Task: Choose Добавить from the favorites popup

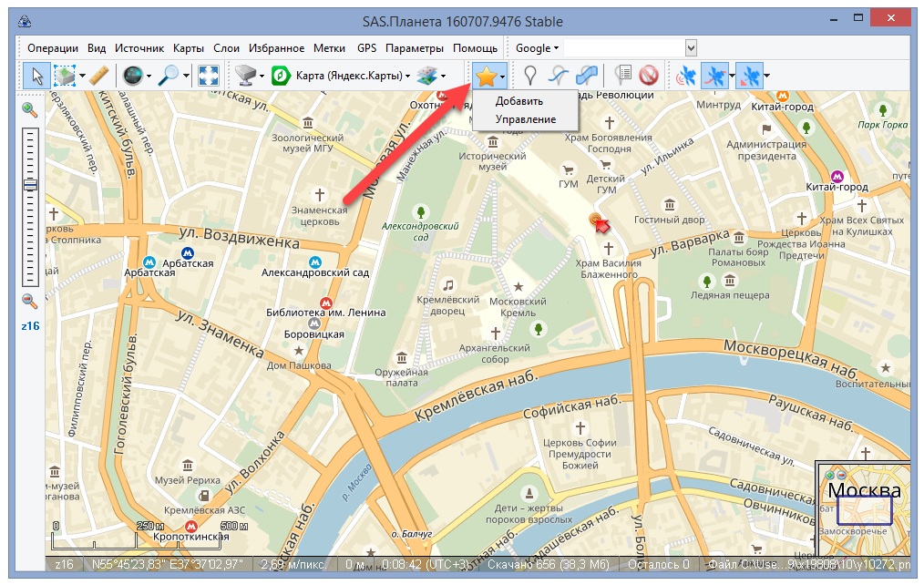Action: [x=519, y=101]
